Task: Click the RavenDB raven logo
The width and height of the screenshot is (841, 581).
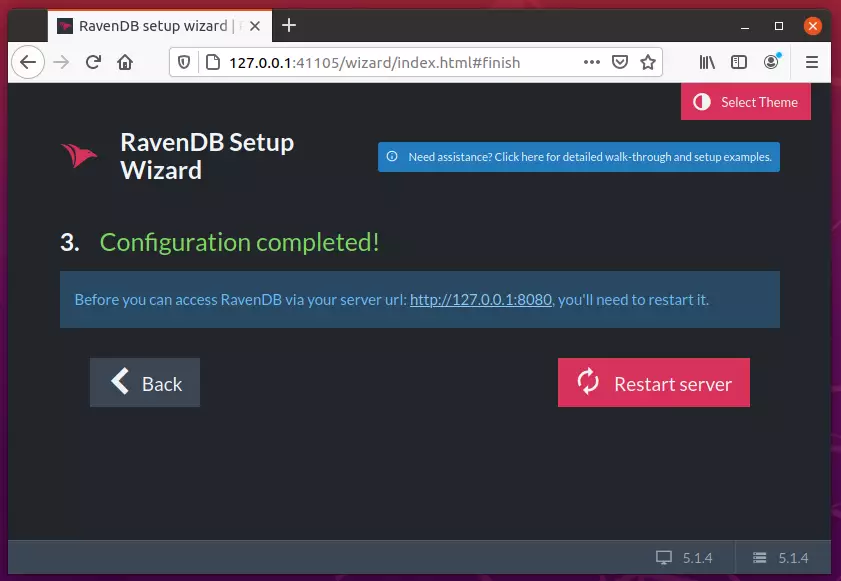Action: tap(79, 156)
